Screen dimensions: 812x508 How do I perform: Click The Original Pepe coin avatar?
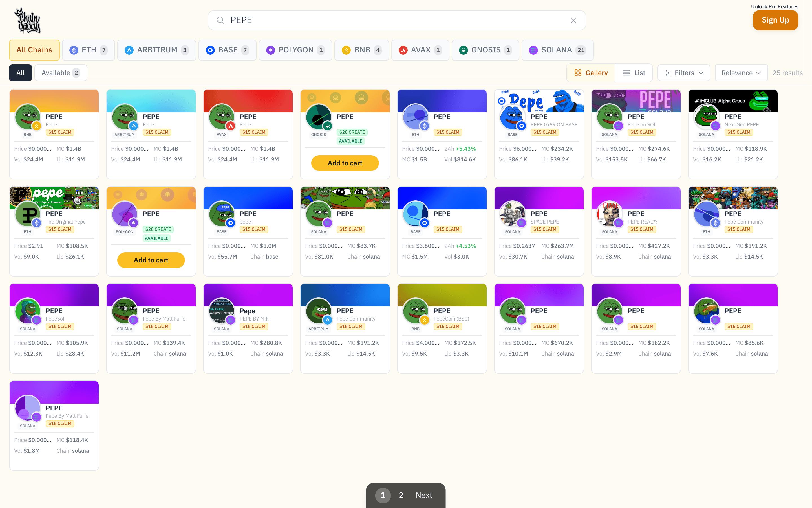pyautogui.click(x=28, y=214)
